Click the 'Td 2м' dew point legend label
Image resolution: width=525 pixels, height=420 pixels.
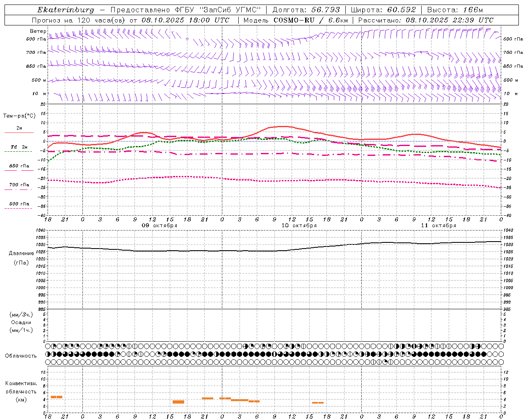19,147
